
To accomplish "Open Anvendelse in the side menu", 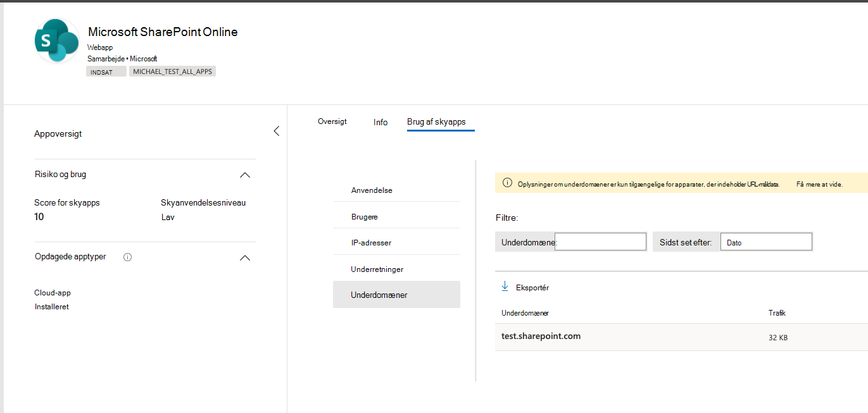I will coord(372,190).
